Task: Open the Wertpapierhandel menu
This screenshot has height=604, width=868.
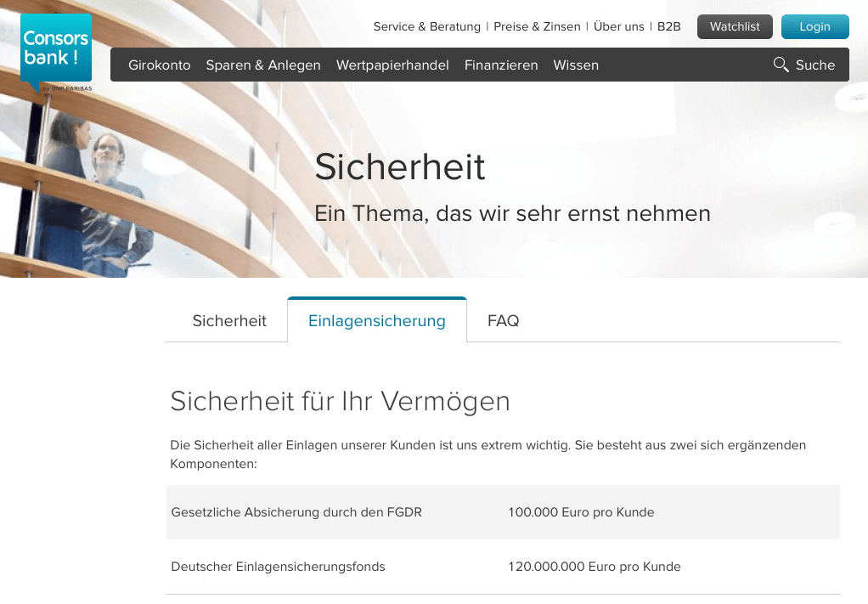Action: pyautogui.click(x=392, y=65)
